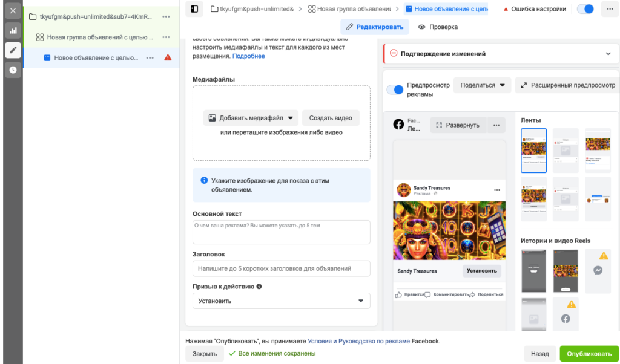
Task: Open three-dot menu on Sandy Treasures post
Action: tap(497, 190)
